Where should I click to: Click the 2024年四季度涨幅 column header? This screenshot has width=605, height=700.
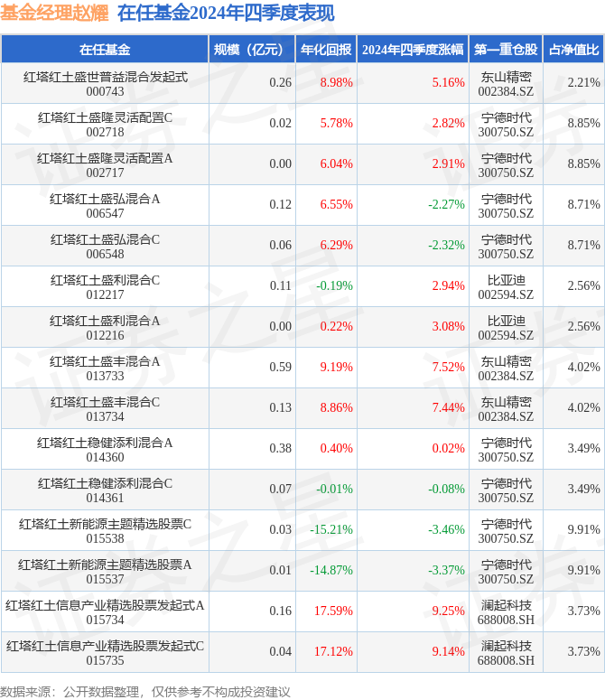click(x=413, y=50)
